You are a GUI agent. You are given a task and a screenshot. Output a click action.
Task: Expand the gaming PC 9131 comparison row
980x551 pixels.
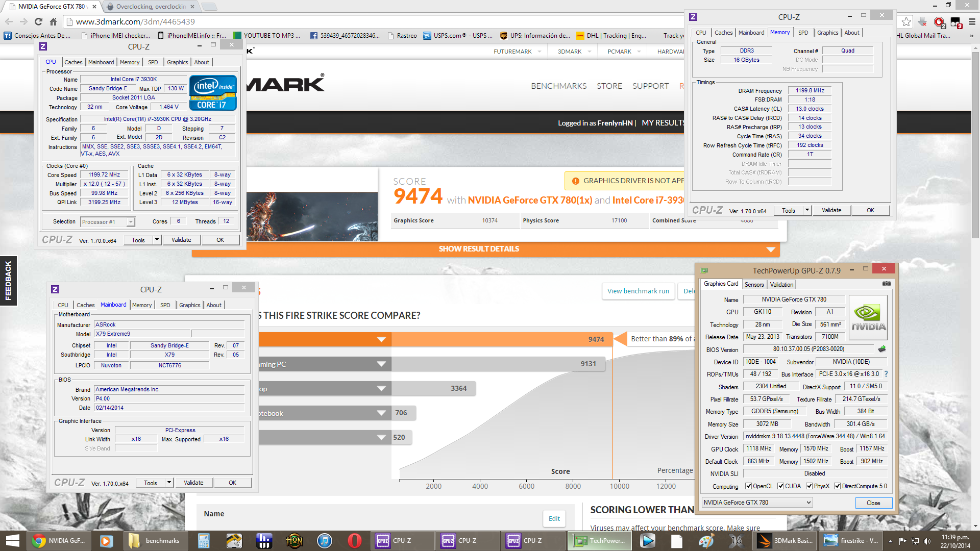(x=381, y=364)
